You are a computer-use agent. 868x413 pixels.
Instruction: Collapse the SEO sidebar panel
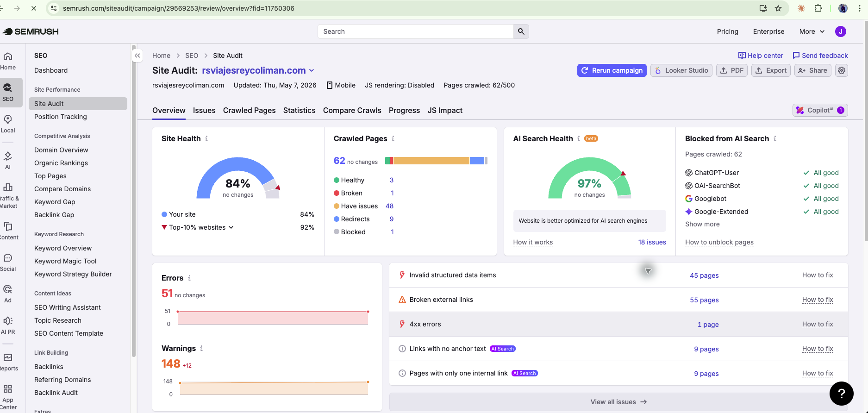[137, 56]
